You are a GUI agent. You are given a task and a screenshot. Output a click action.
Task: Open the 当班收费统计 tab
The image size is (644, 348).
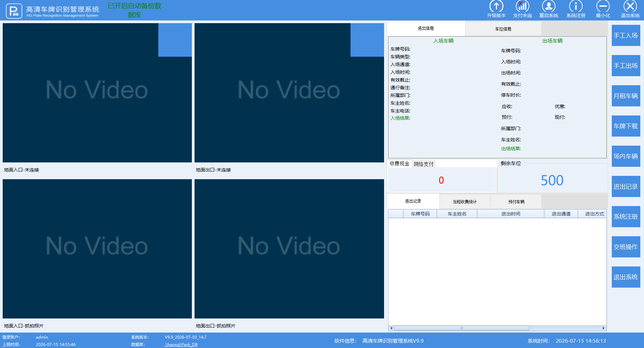point(465,202)
